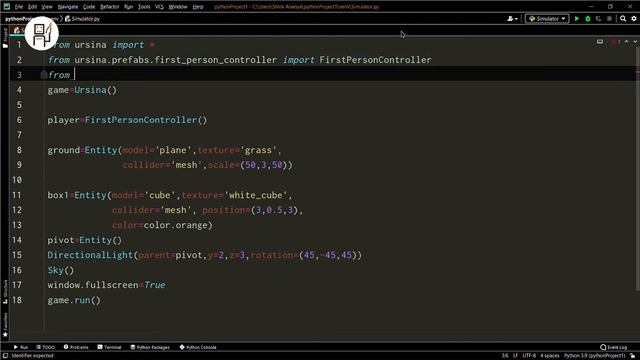Open the Structure tool window sidebar tab
The width and height of the screenshot is (640, 360).
tap(5, 291)
